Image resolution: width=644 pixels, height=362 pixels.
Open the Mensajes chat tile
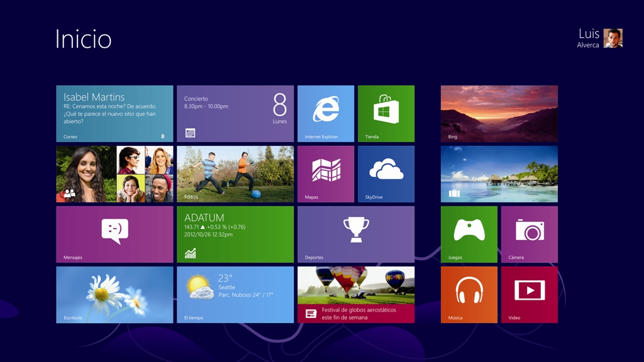[114, 234]
